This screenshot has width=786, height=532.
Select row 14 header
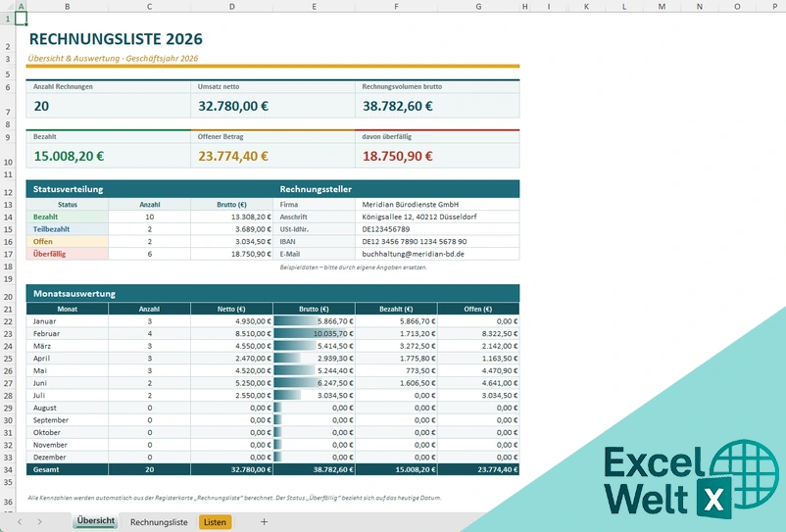click(x=8, y=217)
